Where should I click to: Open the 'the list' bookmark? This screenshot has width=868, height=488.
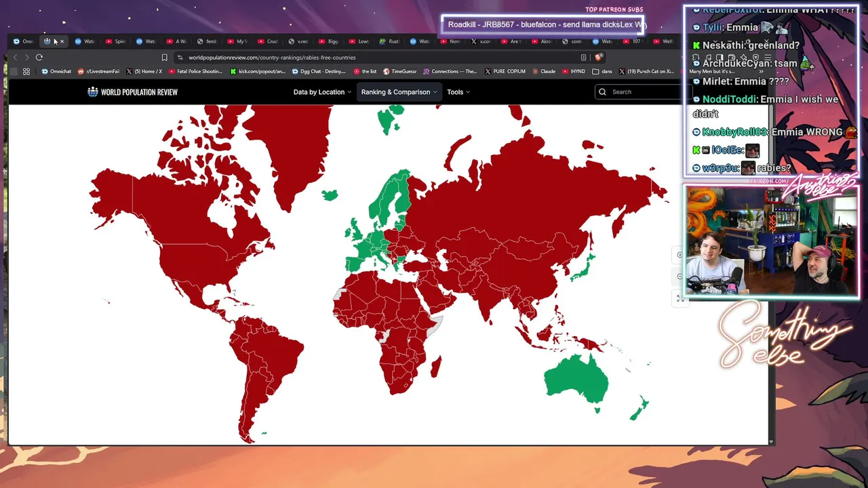[x=365, y=71]
